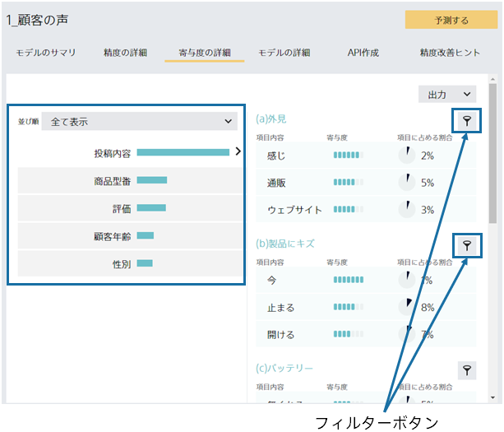Open the 出力 dropdown

447,95
